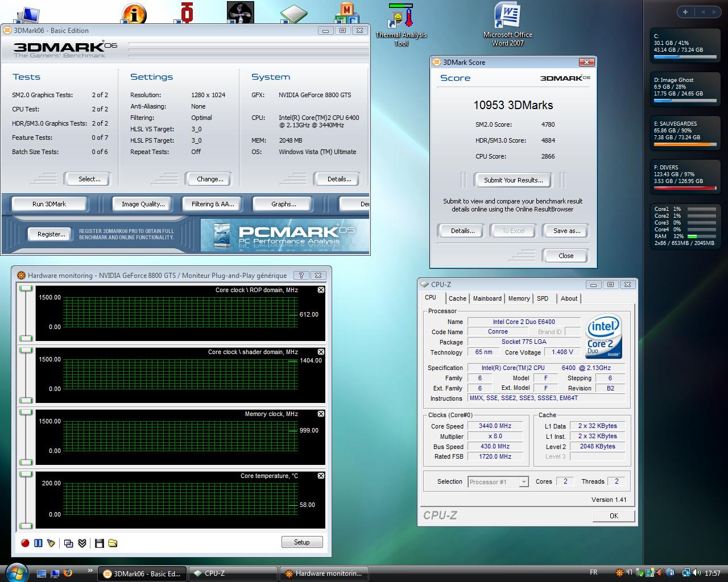Click the CPU cores meter sidebar gadget
Screen dimensions: 728x582
tap(685, 226)
